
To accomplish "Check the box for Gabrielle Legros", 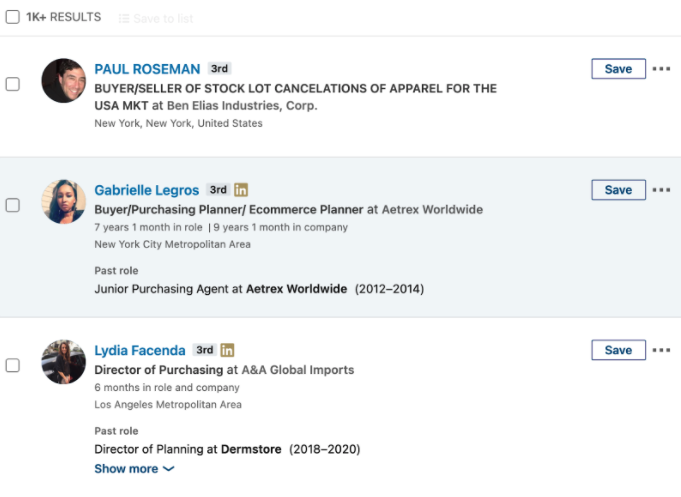I will pos(13,205).
